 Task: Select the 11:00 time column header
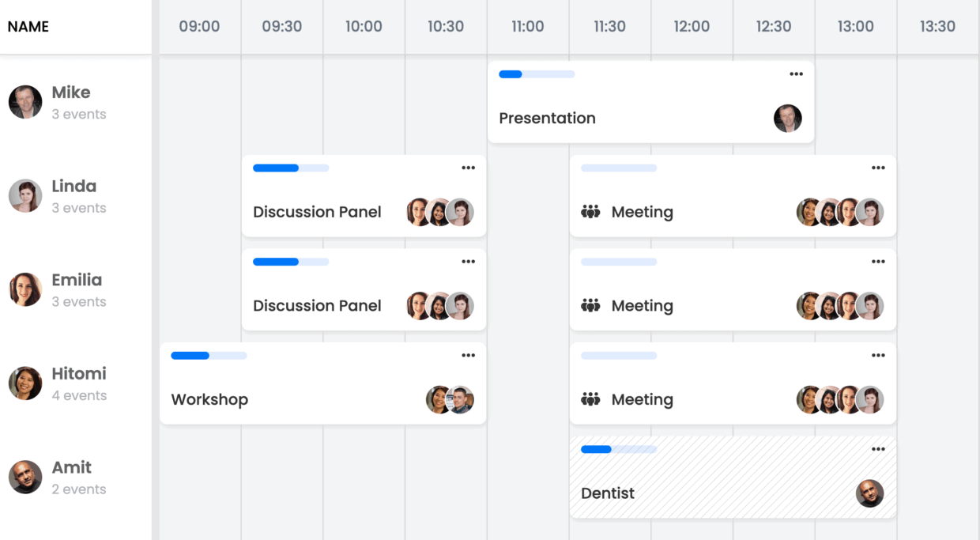click(x=528, y=26)
